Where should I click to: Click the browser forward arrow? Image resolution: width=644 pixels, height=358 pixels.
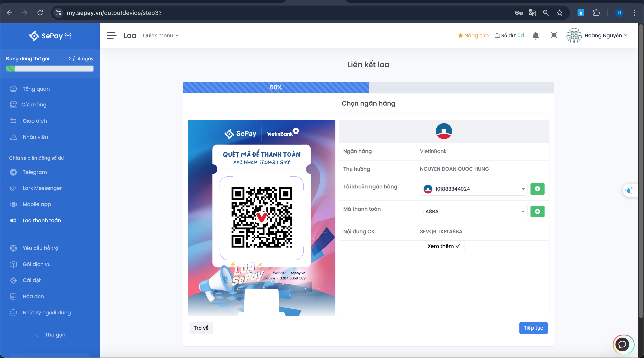click(24, 13)
